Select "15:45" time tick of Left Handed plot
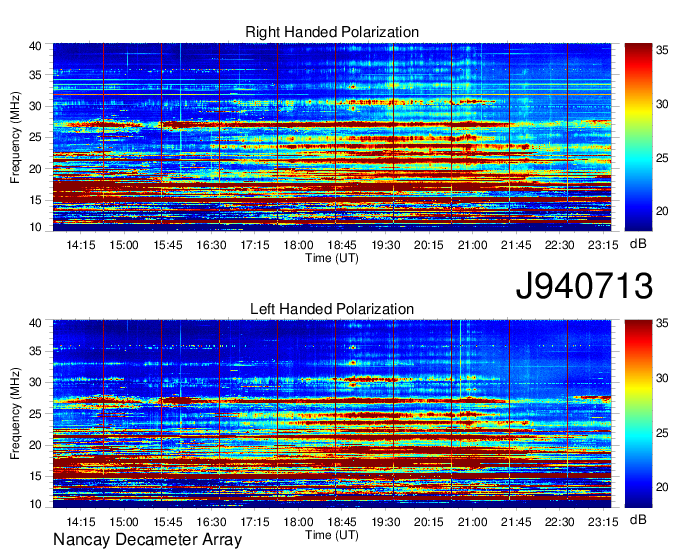Screen dimensions: 680x552 (168, 522)
